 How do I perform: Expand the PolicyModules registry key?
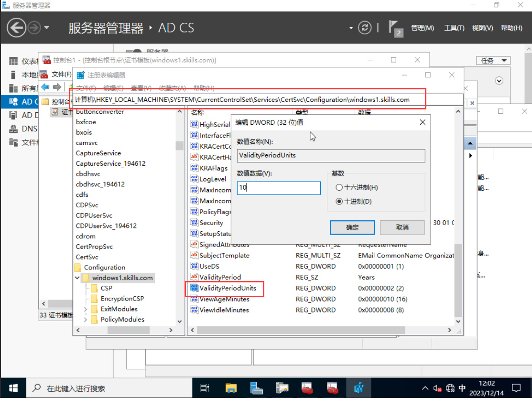(x=85, y=320)
